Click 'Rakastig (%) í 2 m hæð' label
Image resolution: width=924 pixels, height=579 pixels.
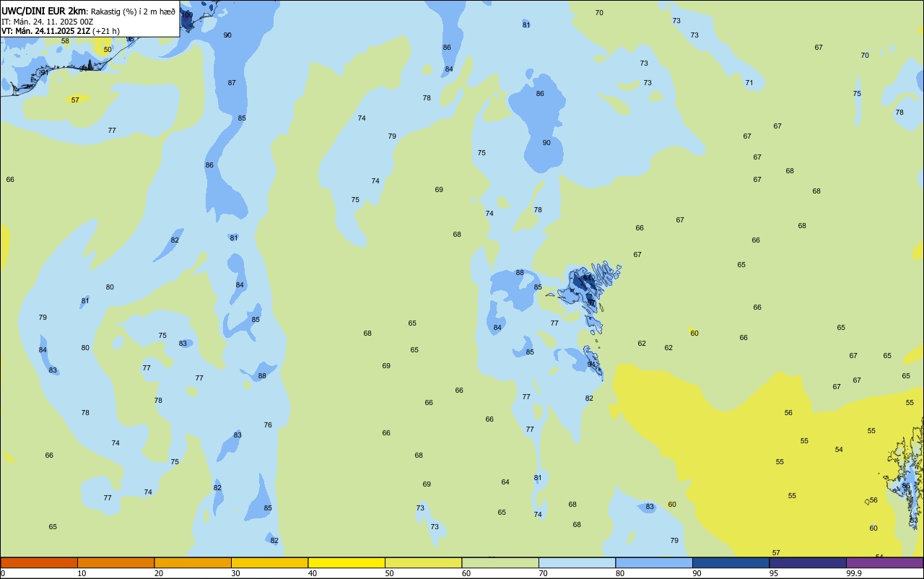coord(133,11)
